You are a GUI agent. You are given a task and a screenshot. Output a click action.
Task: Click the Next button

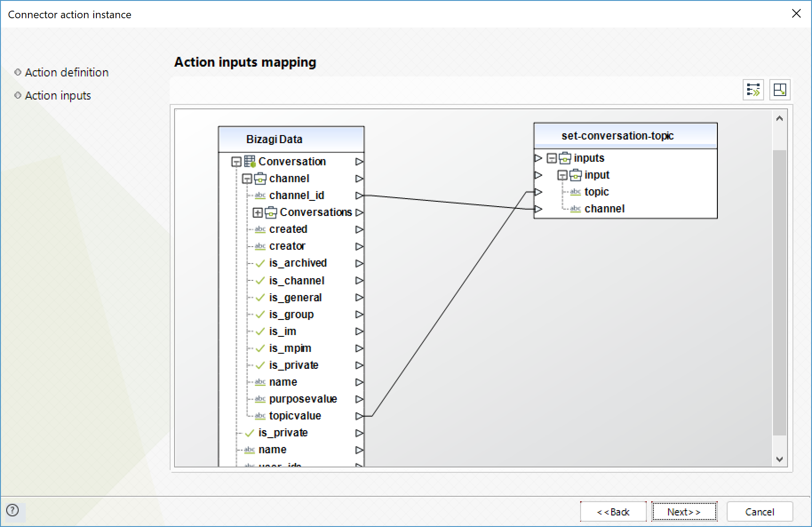684,512
